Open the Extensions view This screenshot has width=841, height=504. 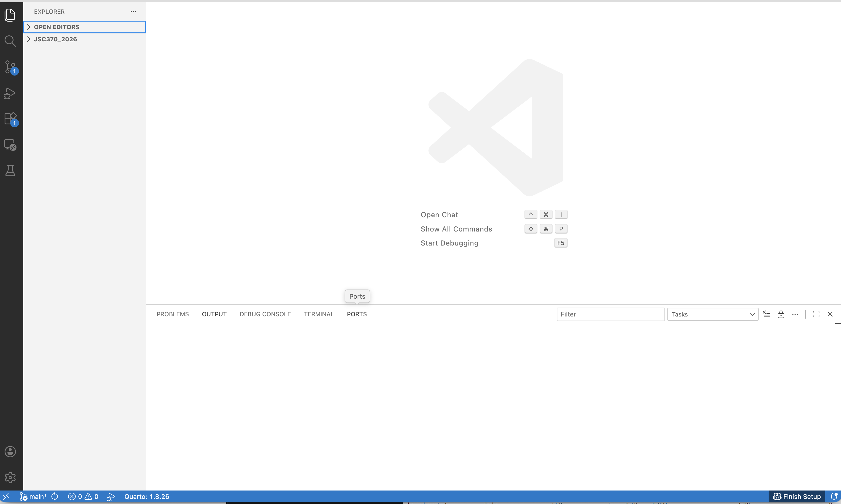pos(10,119)
